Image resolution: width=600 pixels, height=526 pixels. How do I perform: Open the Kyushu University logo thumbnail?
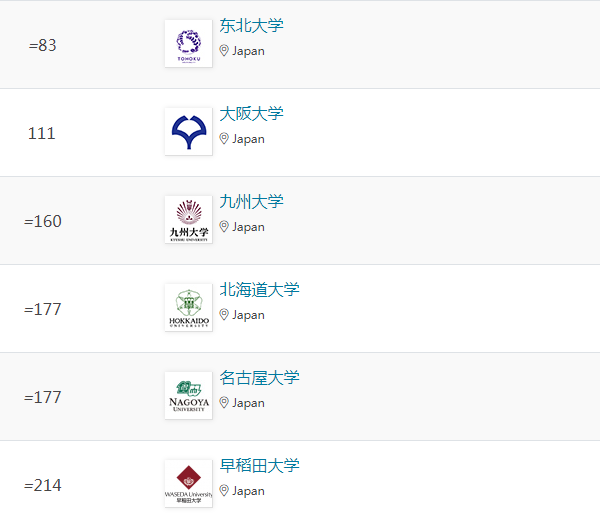click(188, 220)
